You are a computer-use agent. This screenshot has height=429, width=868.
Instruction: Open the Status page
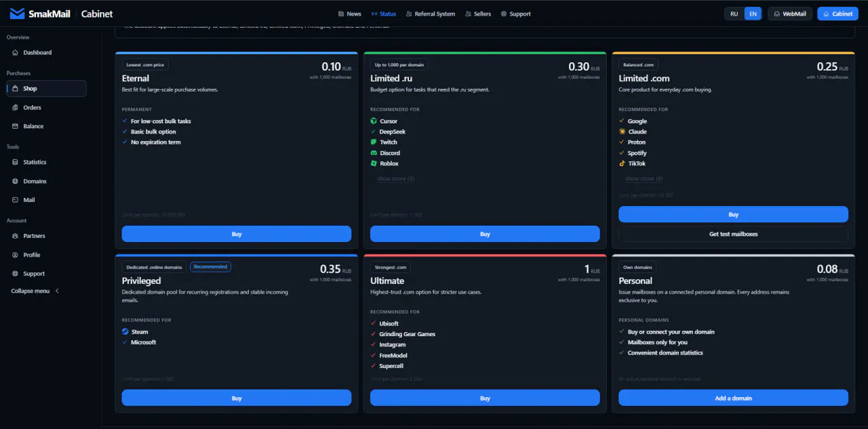(384, 14)
